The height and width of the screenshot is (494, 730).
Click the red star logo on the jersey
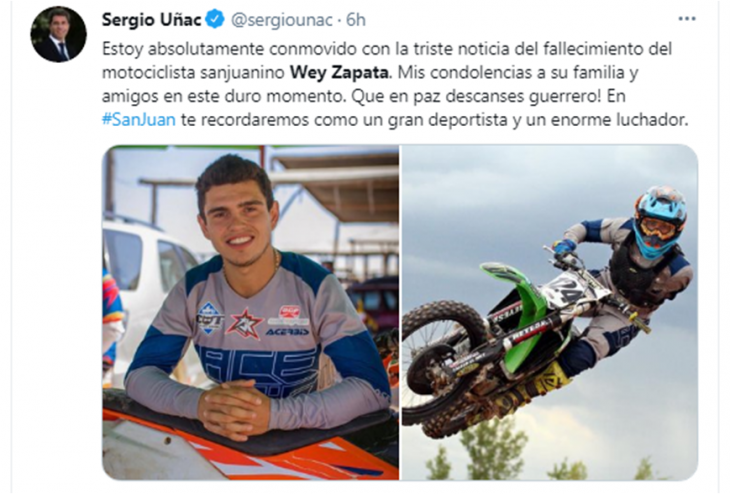243,323
